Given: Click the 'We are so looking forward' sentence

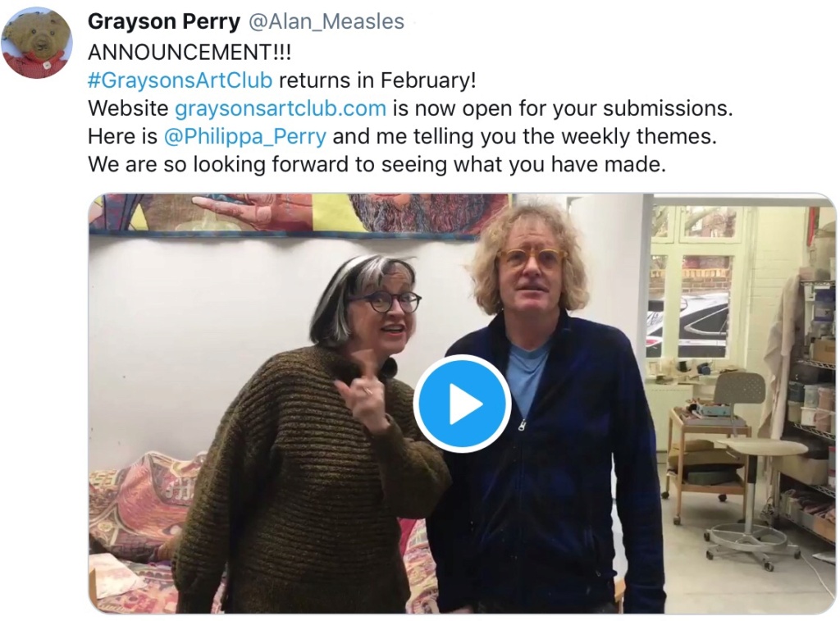Looking at the screenshot, I should 377,164.
